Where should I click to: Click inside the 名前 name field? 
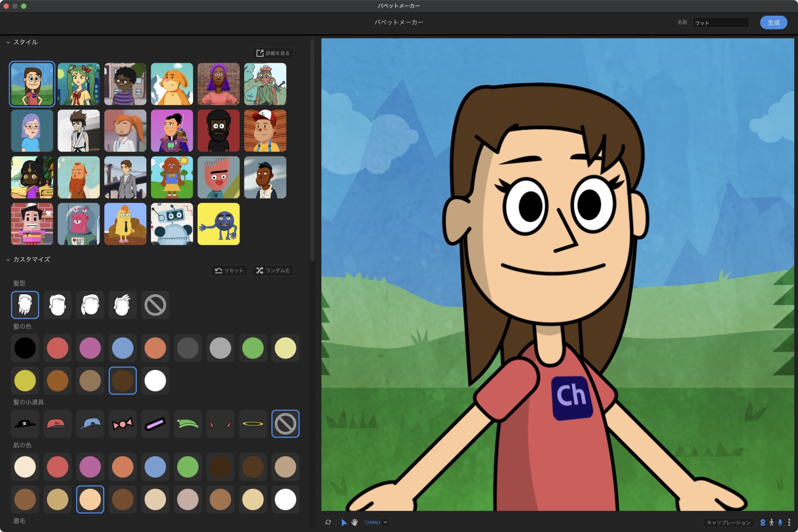click(721, 23)
